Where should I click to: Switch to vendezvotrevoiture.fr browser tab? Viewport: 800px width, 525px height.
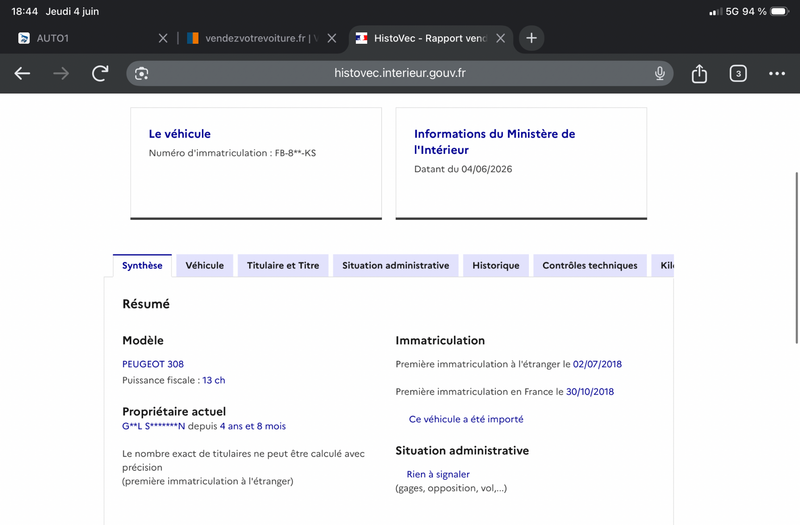point(260,38)
